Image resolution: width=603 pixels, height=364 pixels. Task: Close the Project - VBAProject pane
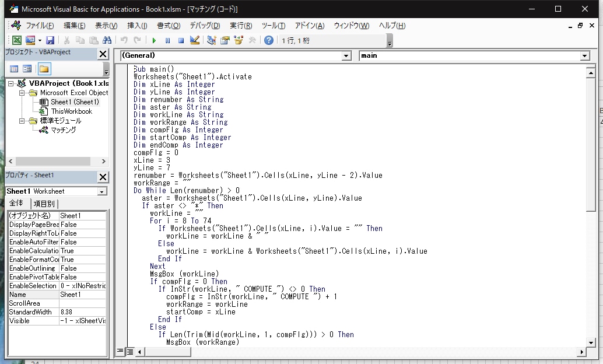tap(103, 54)
